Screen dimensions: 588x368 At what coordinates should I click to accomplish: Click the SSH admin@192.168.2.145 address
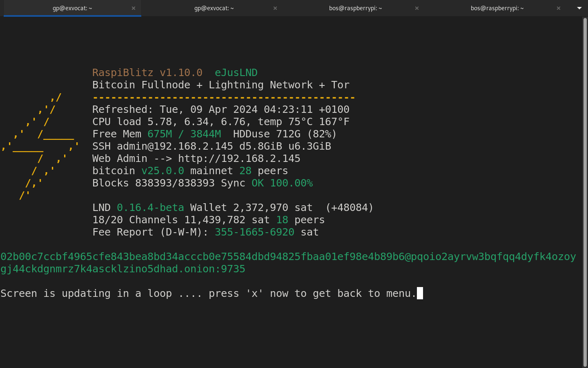point(175,146)
